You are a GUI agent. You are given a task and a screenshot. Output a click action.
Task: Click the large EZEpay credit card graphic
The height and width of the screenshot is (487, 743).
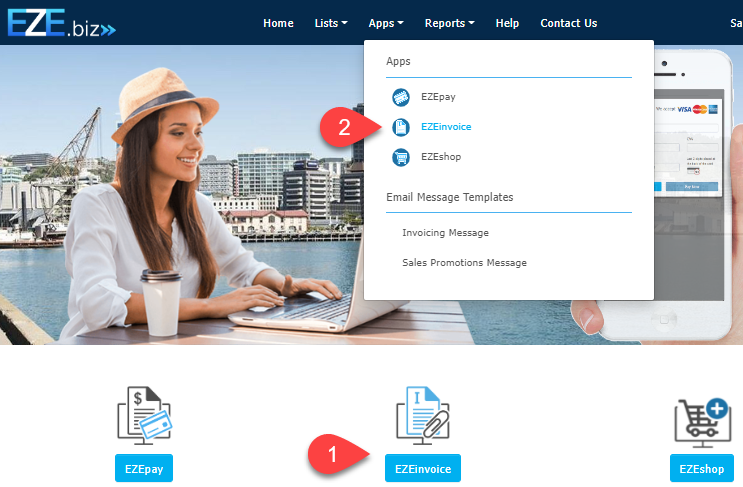[x=144, y=414]
